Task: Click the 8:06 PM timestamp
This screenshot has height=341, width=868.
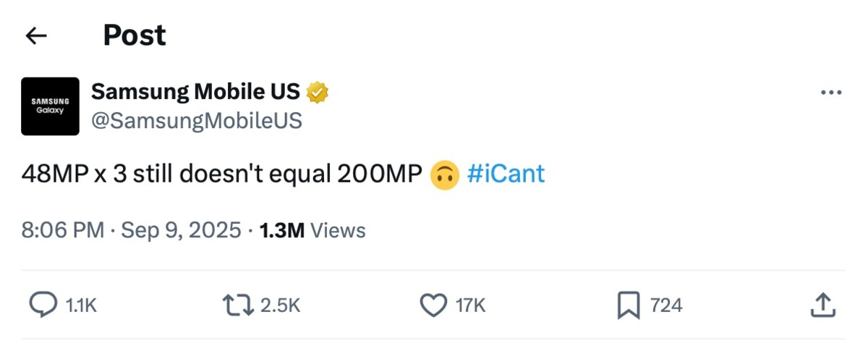Action: pyautogui.click(x=63, y=230)
